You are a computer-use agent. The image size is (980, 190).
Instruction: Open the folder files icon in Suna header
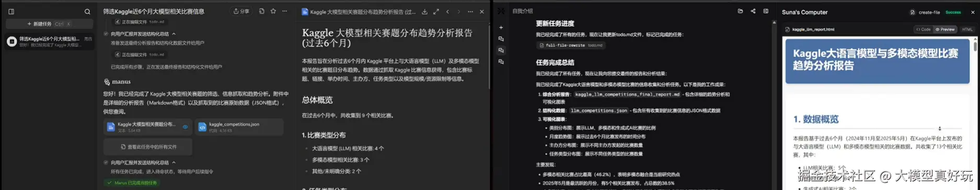coord(740,11)
